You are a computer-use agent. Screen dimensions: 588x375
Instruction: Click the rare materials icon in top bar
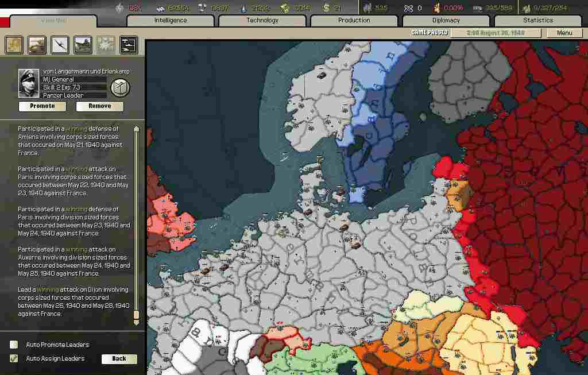[202, 7]
